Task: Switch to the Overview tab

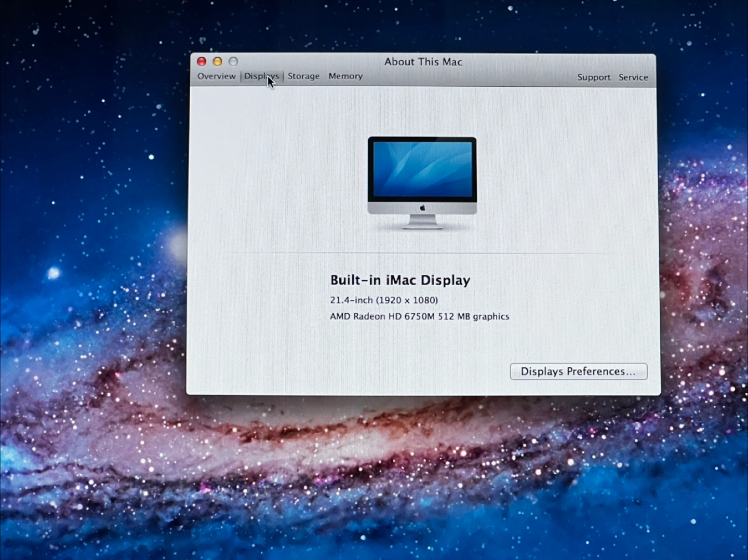Action: 216,76
